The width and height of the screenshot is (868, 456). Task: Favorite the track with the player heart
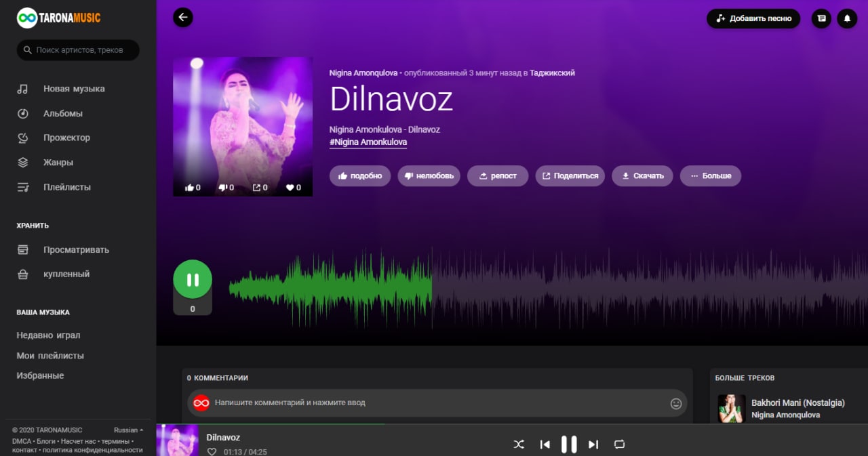[x=212, y=452]
